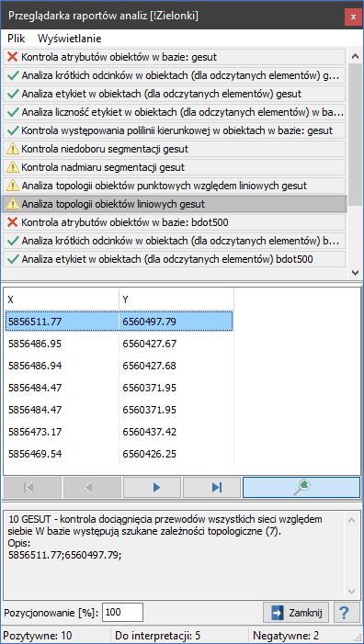
Task: Click the X column header
Action: click(x=62, y=299)
